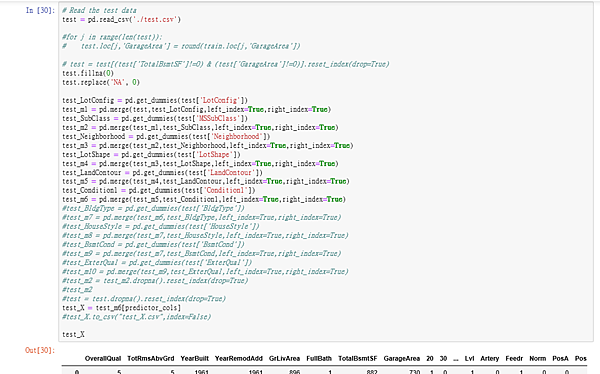Click the YearBuilt column header
The image size is (600, 374).
[195, 359]
